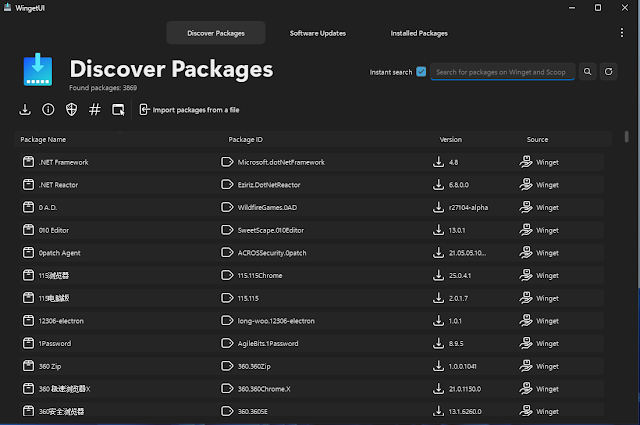Click the package icon beside 0patch Agent
Screen dimensions: 640x425
point(28,253)
